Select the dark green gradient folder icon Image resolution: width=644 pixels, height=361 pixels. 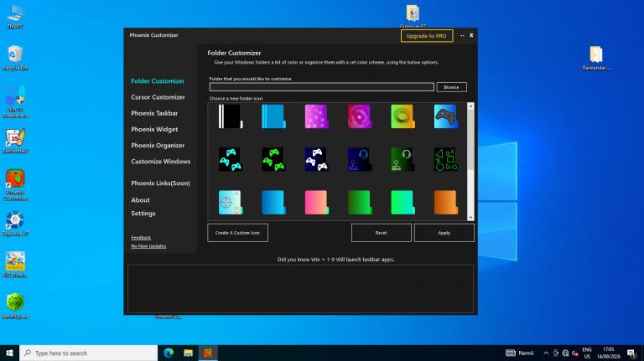[360, 202]
